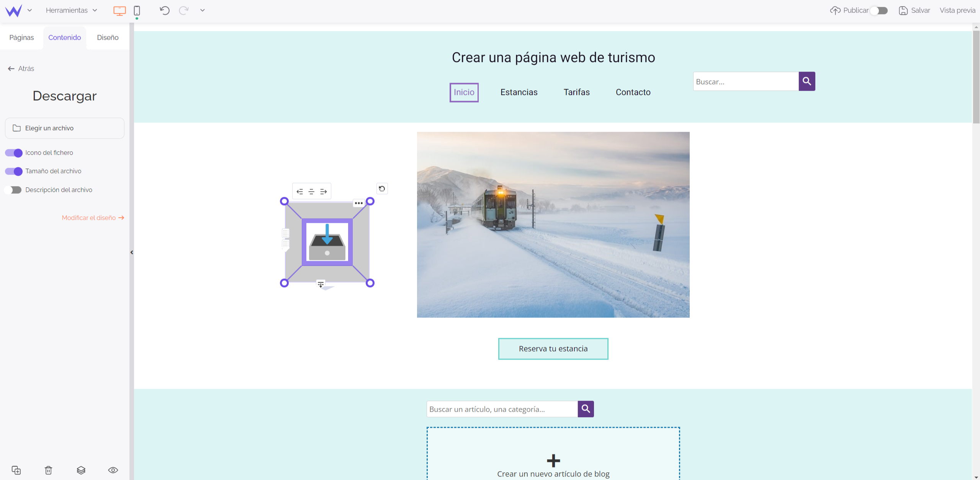980x480 pixels.
Task: Select the download box icon element
Action: point(327,242)
